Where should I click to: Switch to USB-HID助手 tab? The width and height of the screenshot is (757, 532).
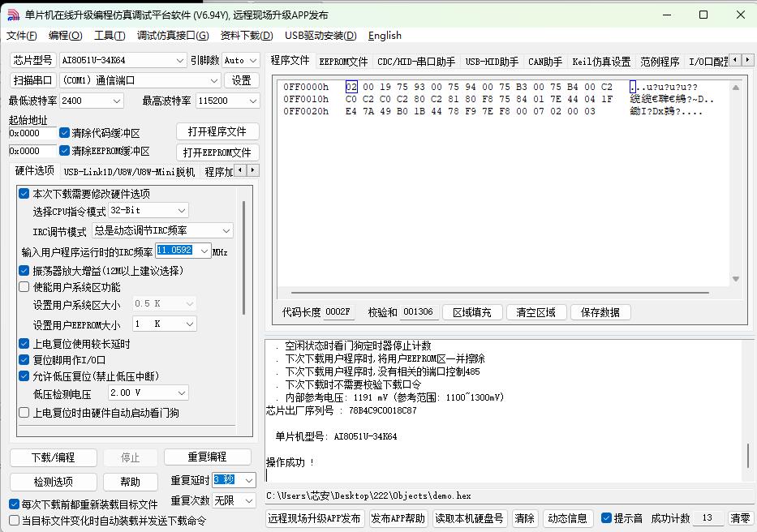click(x=492, y=62)
